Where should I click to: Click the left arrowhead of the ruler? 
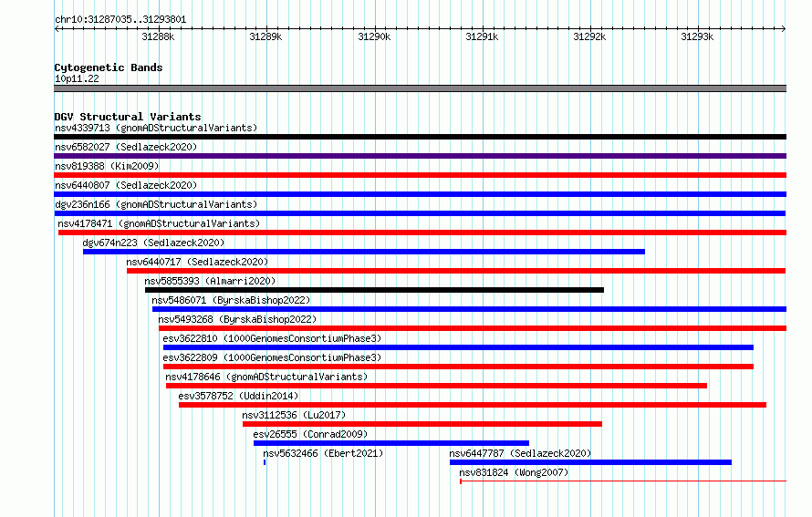(x=57, y=29)
